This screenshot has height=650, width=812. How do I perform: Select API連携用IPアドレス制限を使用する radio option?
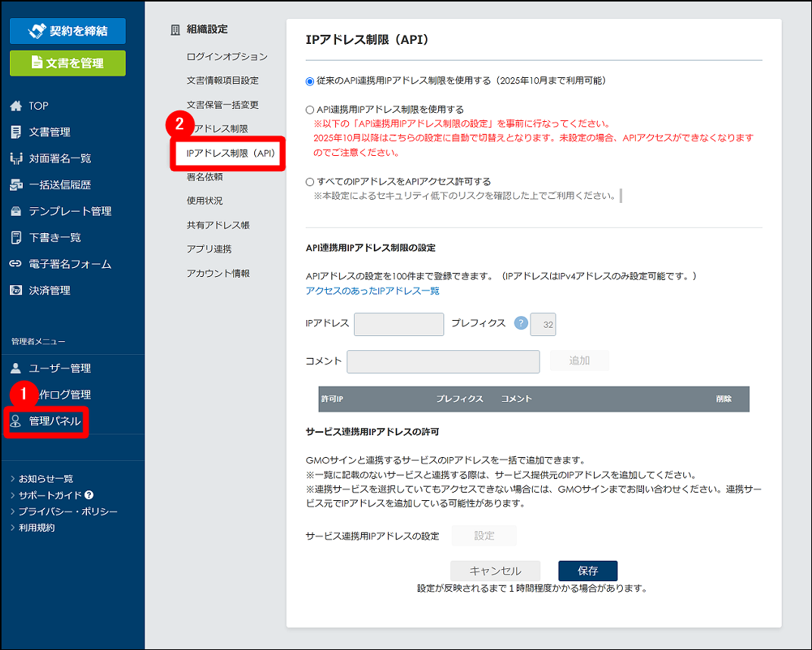point(310,110)
